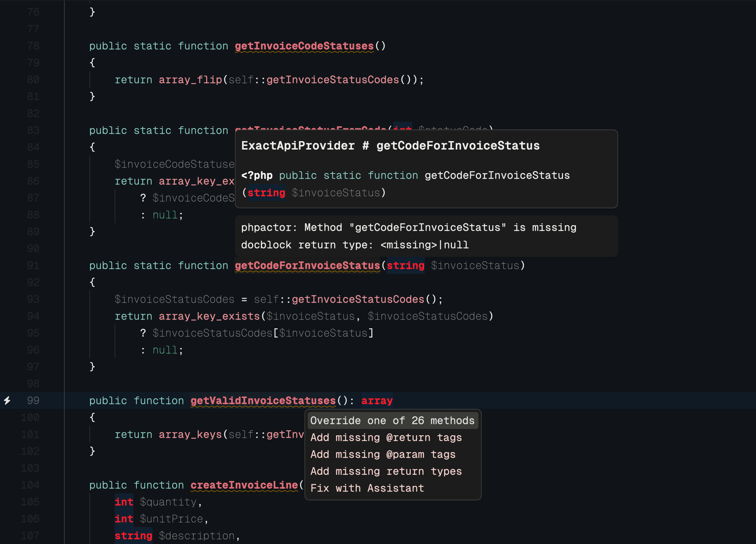Click getValidInvoiceStatuses method name
This screenshot has height=544, width=756.
(x=263, y=401)
